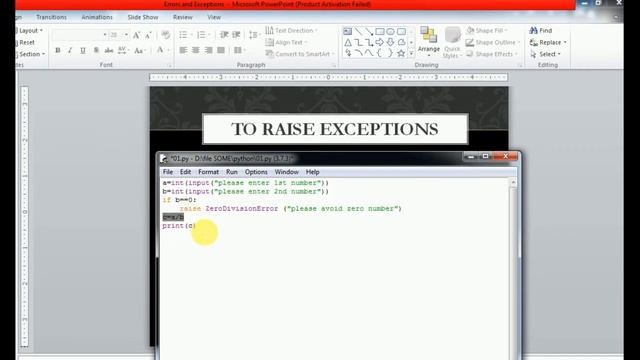
Task: Select the 5-Point Star shape
Action: click(401, 53)
